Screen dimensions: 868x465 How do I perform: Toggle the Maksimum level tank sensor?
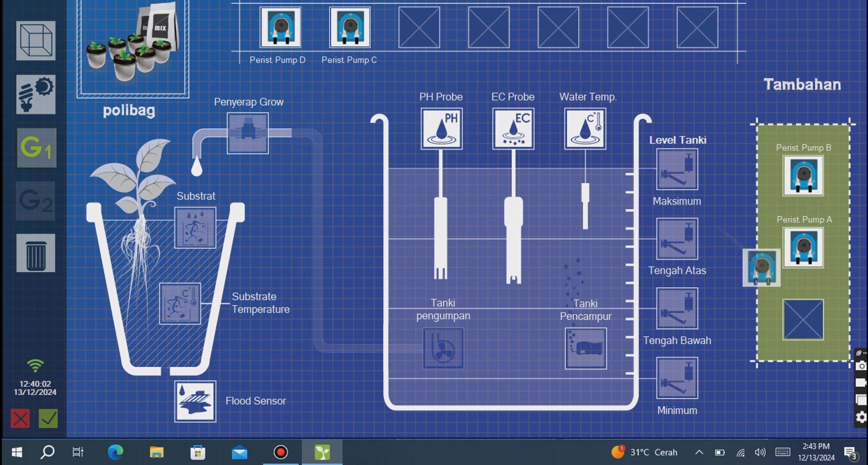pos(677,170)
